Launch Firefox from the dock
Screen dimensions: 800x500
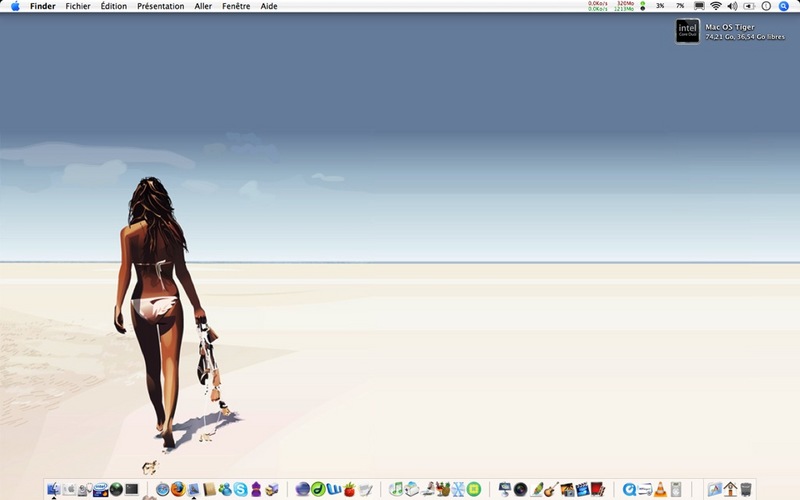[x=178, y=489]
